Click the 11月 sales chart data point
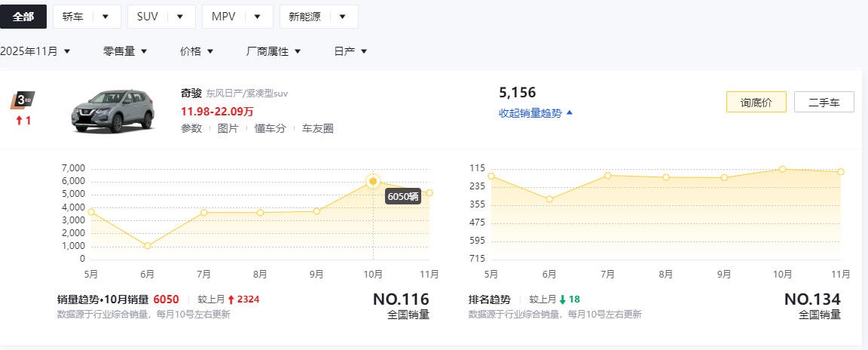 point(429,192)
